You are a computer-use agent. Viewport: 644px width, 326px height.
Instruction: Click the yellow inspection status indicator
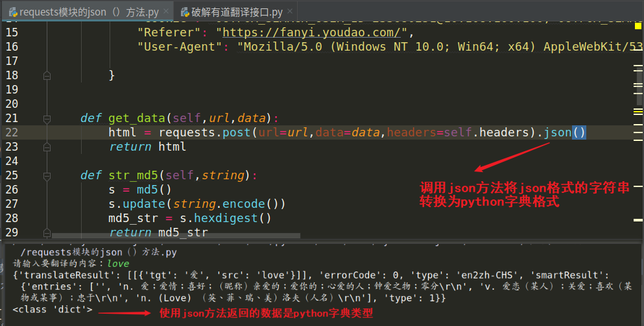pyautogui.click(x=638, y=26)
